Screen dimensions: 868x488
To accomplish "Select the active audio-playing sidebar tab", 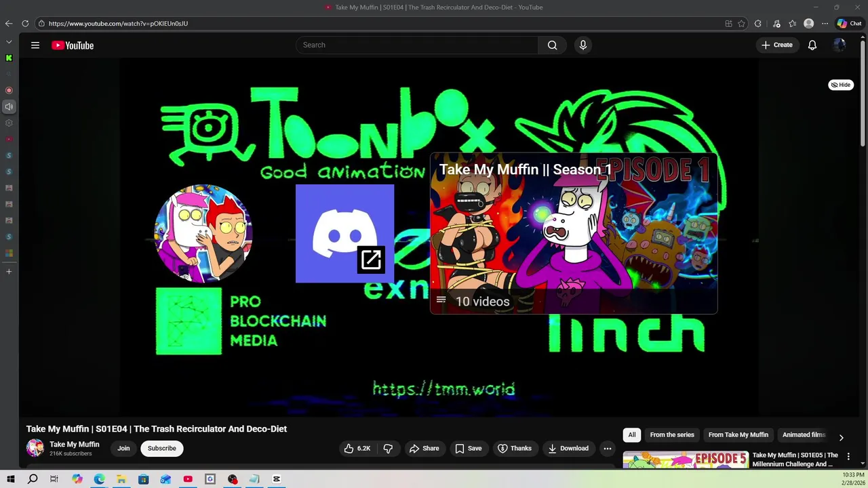I will click(x=9, y=106).
